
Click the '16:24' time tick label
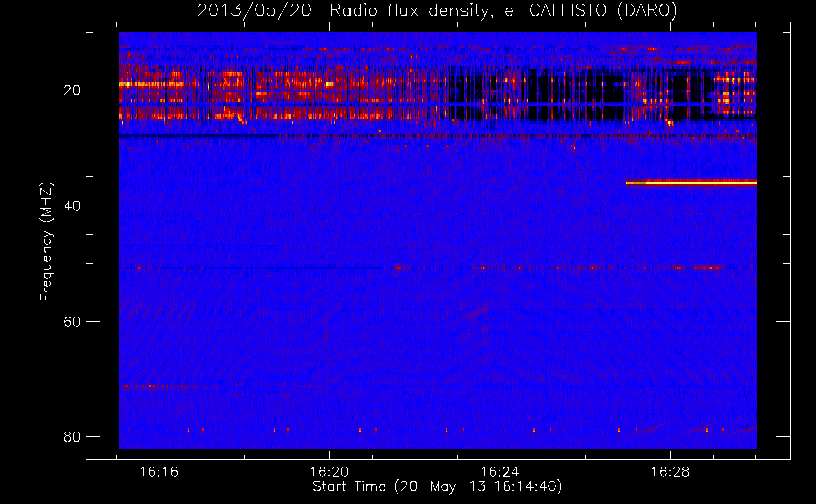click(x=500, y=472)
